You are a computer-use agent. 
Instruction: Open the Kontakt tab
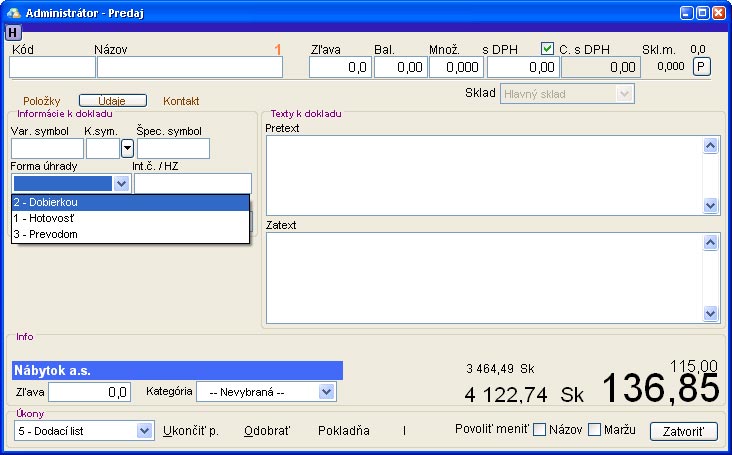pyautogui.click(x=181, y=101)
